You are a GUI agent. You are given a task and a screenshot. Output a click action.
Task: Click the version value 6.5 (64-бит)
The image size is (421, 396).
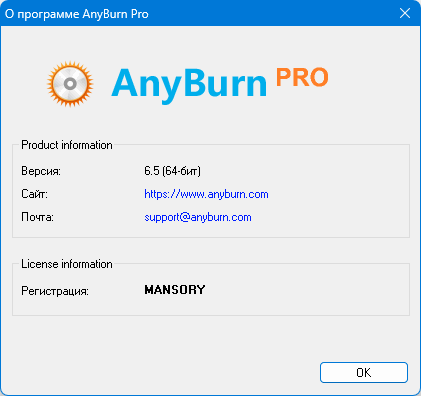tap(172, 171)
